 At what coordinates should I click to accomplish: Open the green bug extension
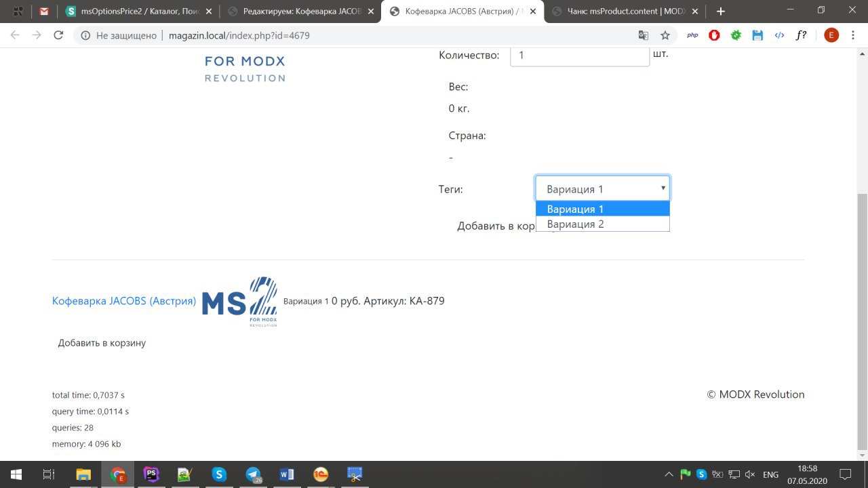[736, 35]
